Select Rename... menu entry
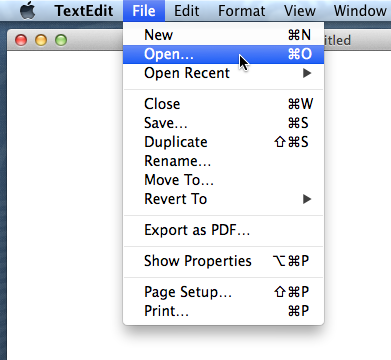391x360 pixels. [x=223, y=161]
